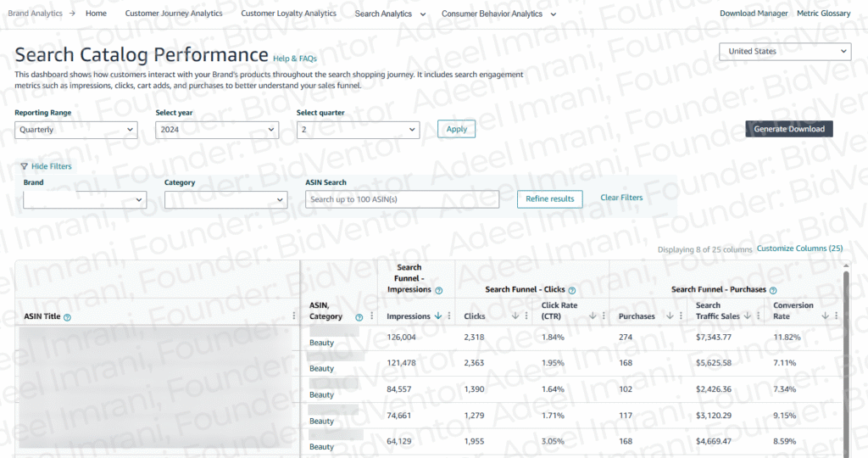The height and width of the screenshot is (458, 868).
Task: Open Impressions column options menu
Action: [449, 316]
